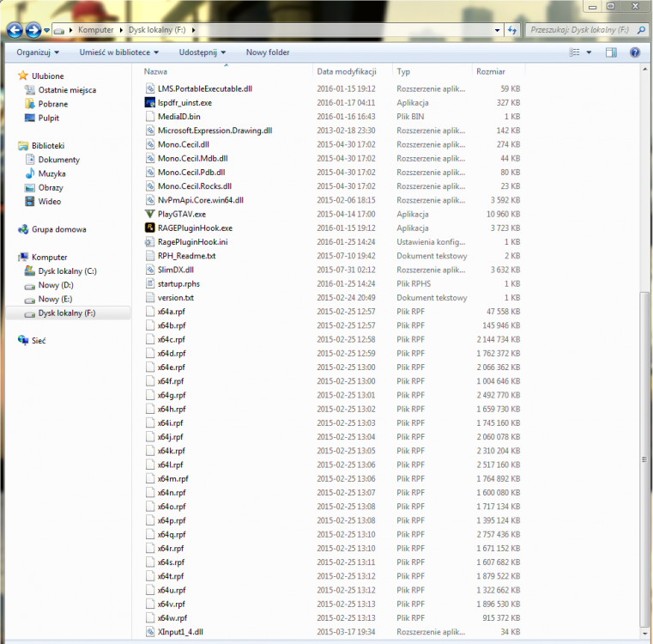Select the file name x64g.rpf
653x644 pixels.
pos(172,395)
